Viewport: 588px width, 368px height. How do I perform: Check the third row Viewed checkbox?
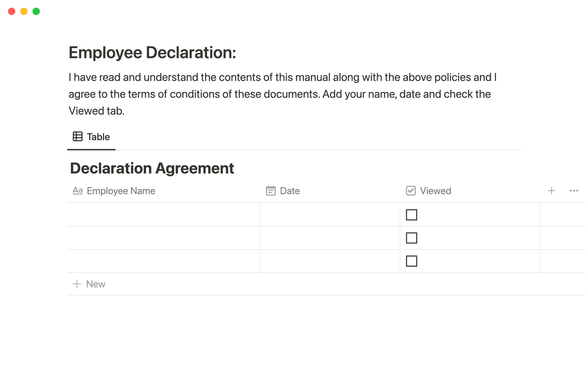(x=411, y=261)
